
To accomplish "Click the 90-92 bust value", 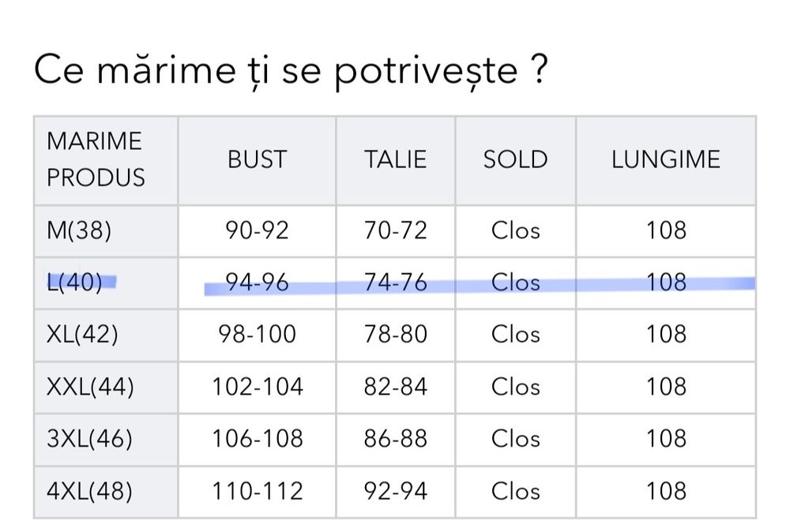I will pos(257,230).
